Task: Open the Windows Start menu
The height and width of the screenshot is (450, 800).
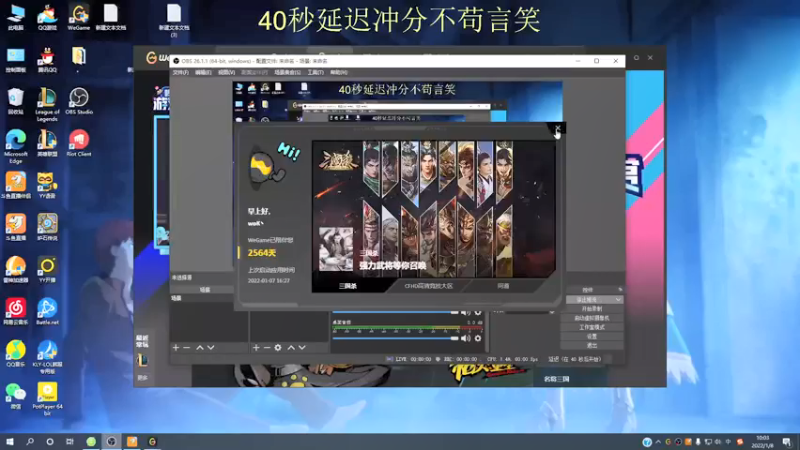Action: coord(10,441)
